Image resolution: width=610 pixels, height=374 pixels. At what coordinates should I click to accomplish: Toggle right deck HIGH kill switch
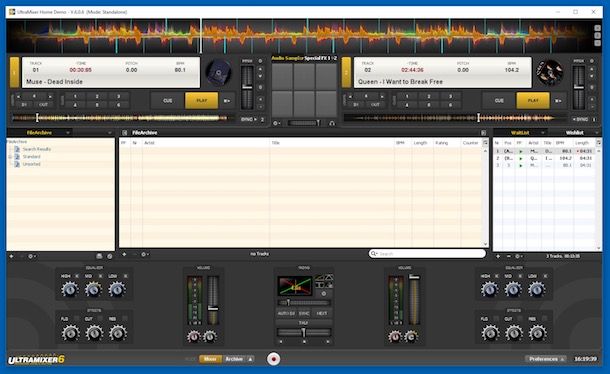click(496, 276)
